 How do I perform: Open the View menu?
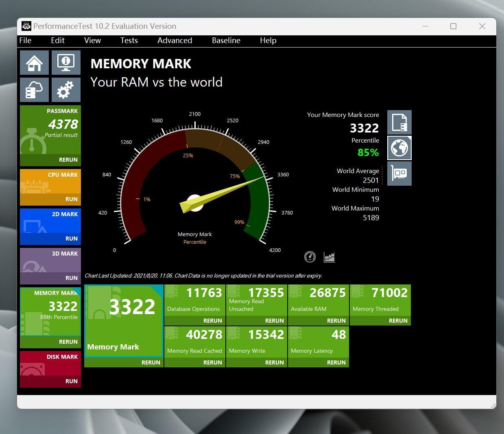(92, 41)
